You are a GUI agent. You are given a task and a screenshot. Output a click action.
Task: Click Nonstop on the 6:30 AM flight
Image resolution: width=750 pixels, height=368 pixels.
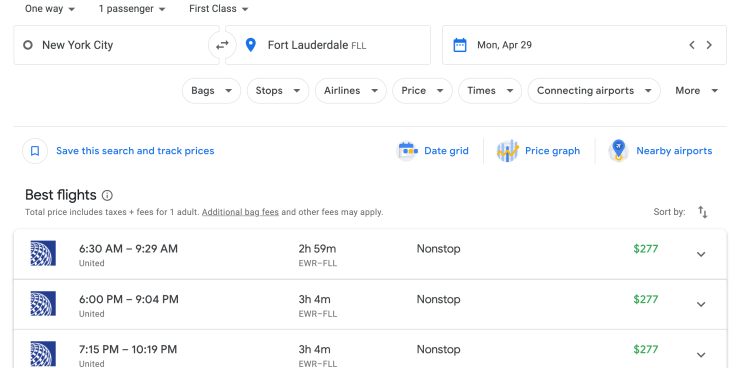[x=438, y=249]
